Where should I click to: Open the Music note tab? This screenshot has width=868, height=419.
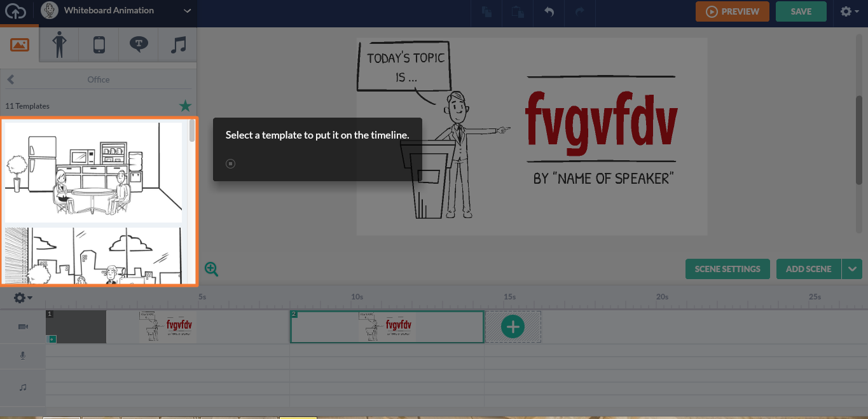click(178, 45)
